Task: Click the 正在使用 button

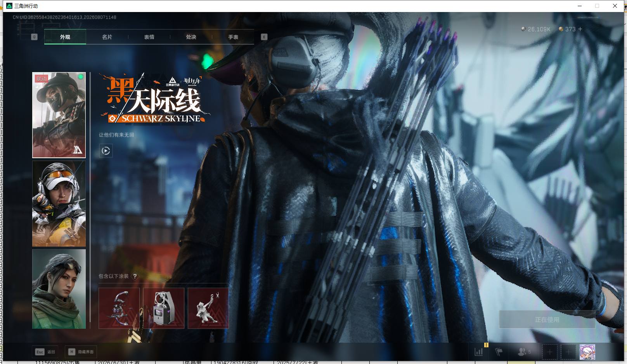Action: tap(547, 319)
